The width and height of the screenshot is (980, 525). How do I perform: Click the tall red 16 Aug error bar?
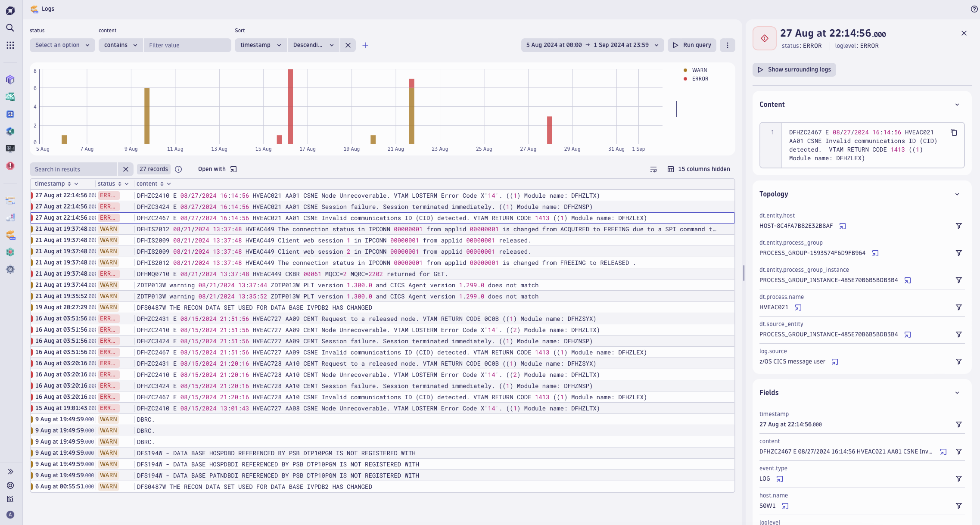tap(290, 106)
